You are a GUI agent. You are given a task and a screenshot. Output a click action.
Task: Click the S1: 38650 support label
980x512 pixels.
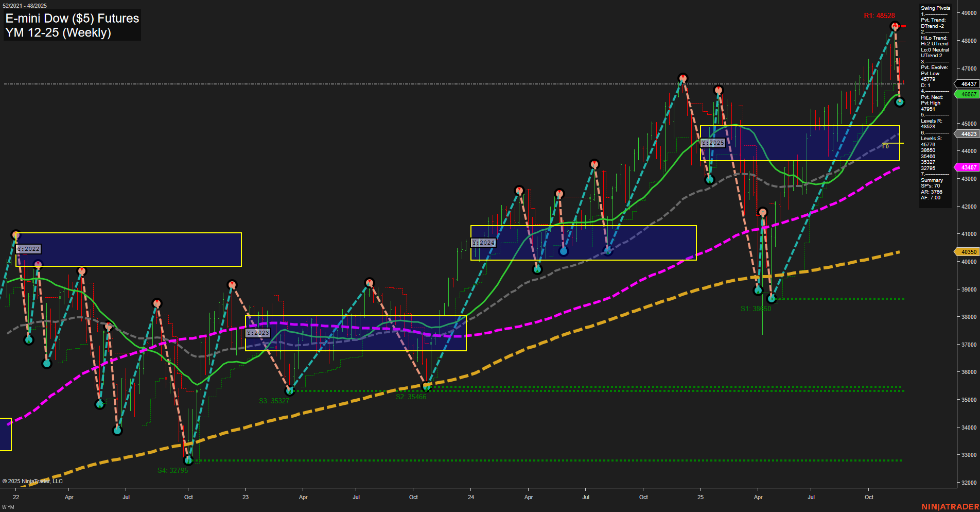(x=757, y=309)
